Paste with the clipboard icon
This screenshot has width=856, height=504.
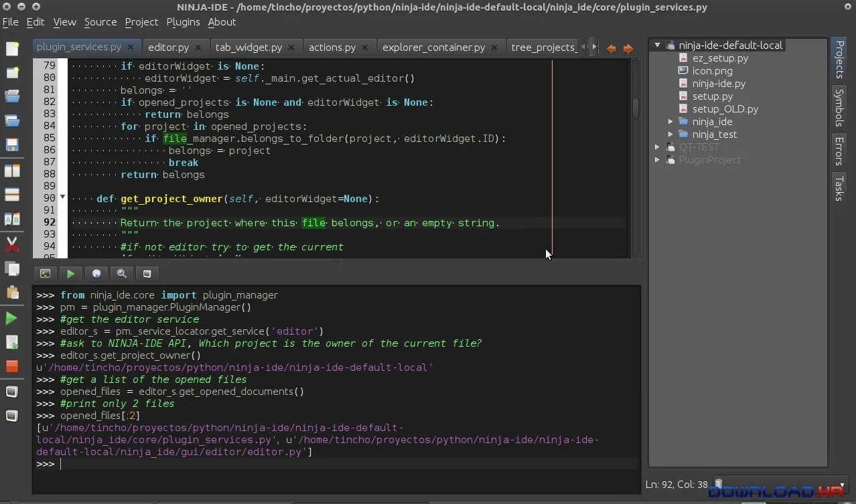12,292
